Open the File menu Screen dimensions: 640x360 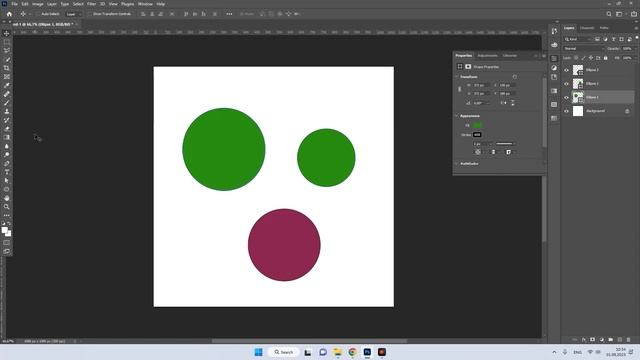pyautogui.click(x=14, y=4)
